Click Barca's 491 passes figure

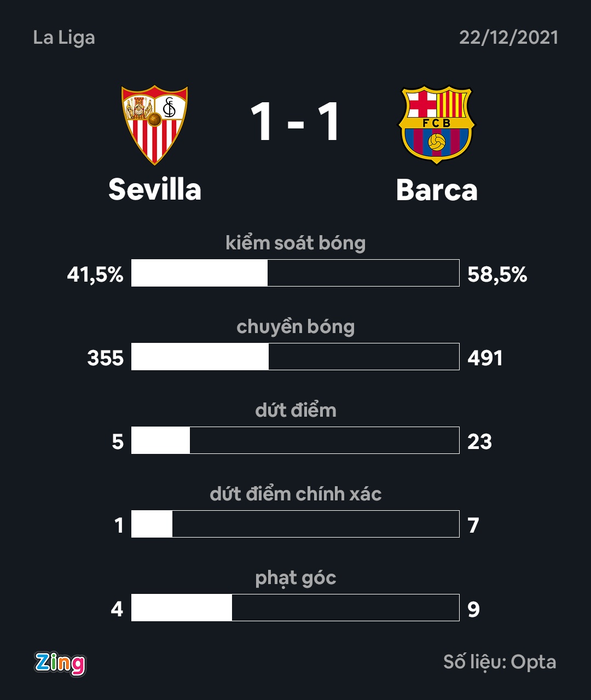[485, 358]
